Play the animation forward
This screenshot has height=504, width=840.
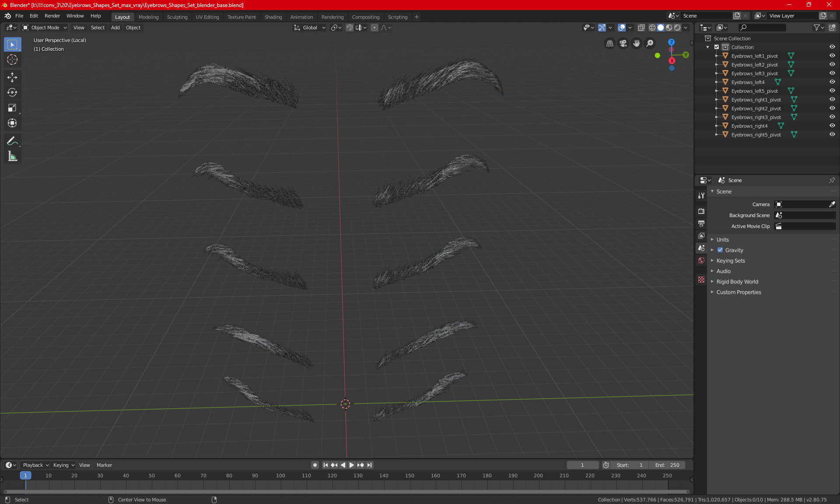(351, 465)
